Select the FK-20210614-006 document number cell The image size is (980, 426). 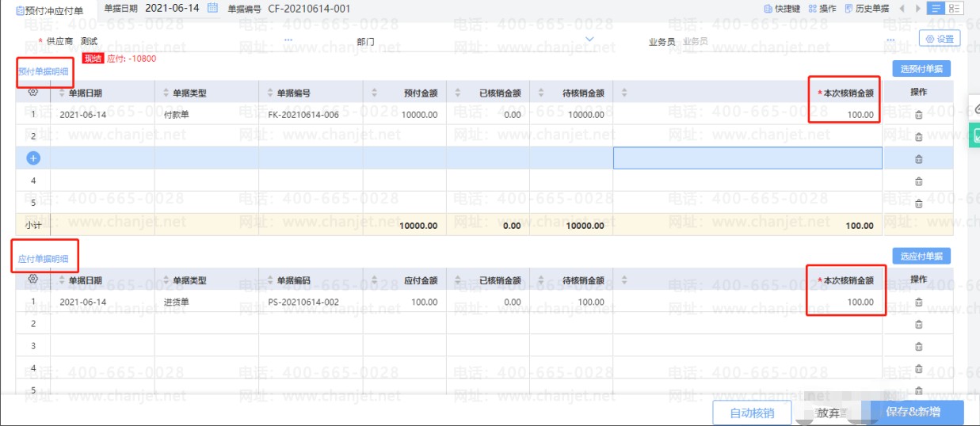click(x=311, y=115)
